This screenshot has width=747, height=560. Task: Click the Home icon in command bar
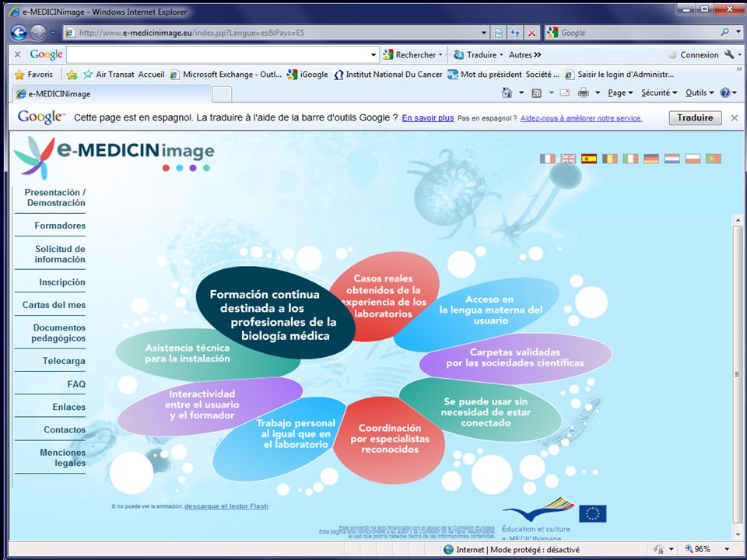click(507, 93)
